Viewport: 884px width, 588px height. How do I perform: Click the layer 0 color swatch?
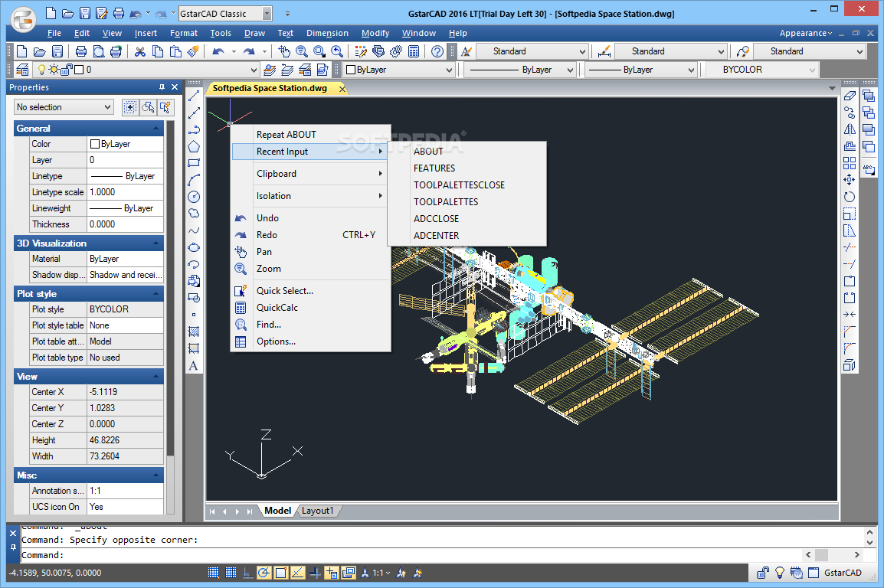coord(79,70)
